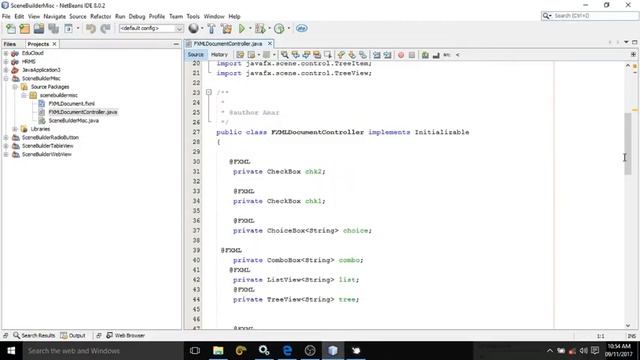Screen dimensions: 640x360
Task: Expand the EduCloud project node
Action: click(6, 53)
